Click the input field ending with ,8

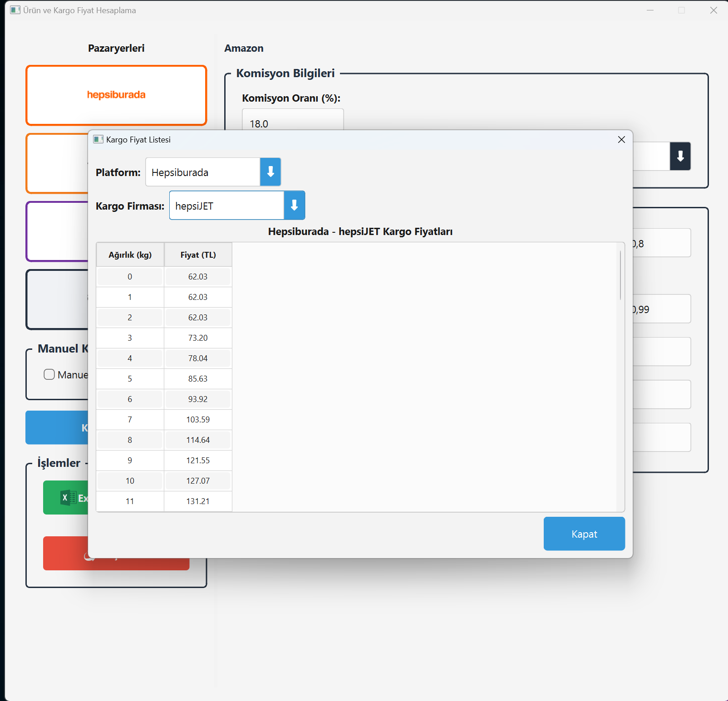[662, 243]
